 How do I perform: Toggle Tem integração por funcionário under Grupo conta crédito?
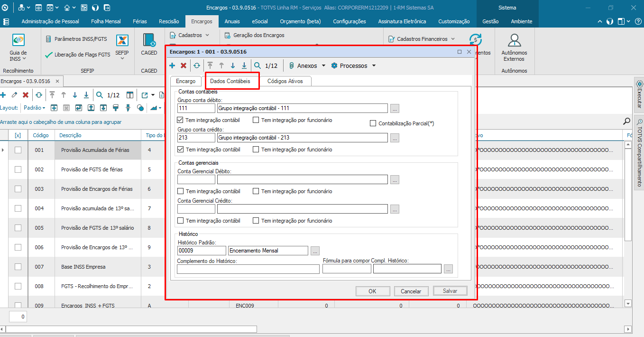(x=256, y=150)
